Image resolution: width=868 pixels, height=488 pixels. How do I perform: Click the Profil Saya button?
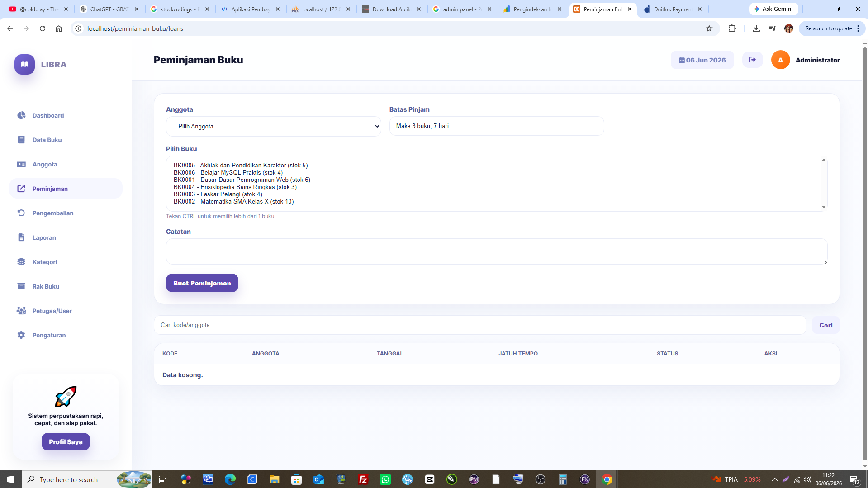[x=66, y=441]
